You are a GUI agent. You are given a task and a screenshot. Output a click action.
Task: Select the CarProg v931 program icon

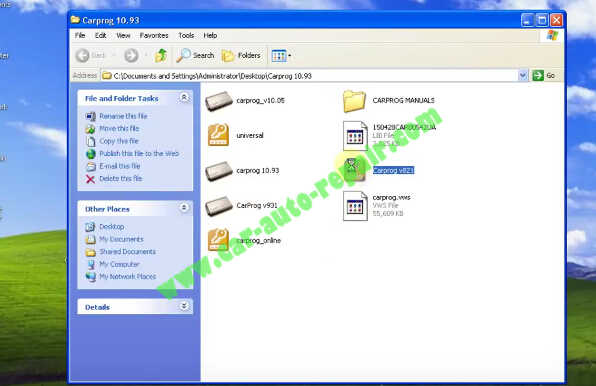tap(219, 206)
